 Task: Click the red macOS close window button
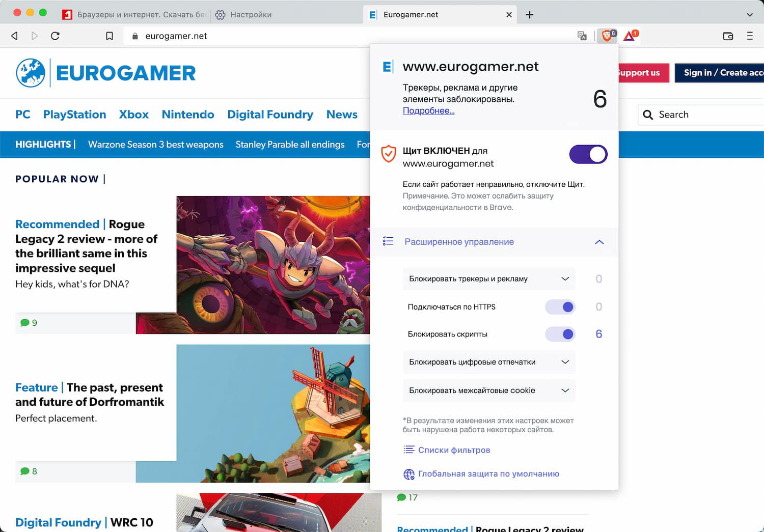click(x=17, y=13)
